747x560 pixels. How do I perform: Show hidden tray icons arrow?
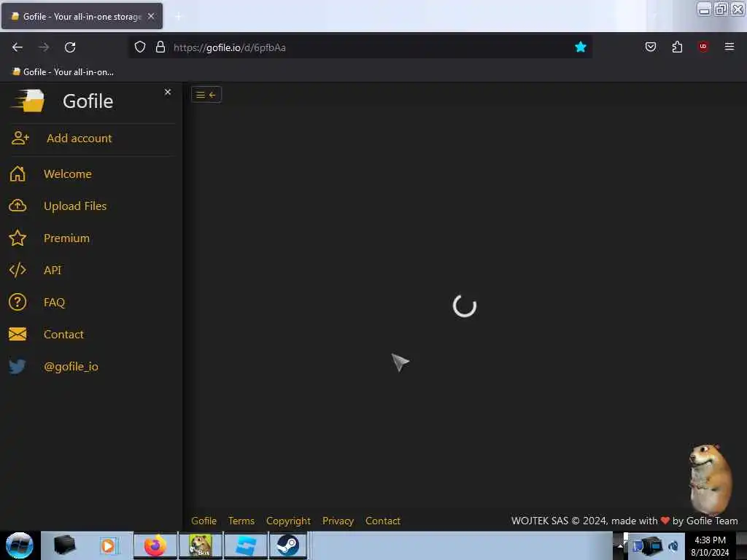coord(620,545)
